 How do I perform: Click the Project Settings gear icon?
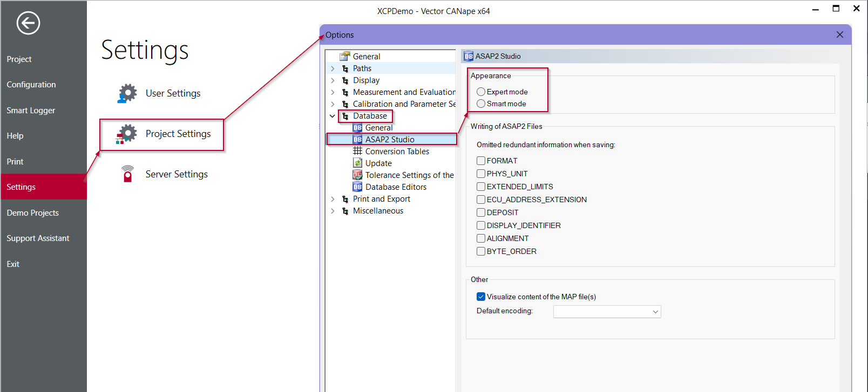point(127,134)
